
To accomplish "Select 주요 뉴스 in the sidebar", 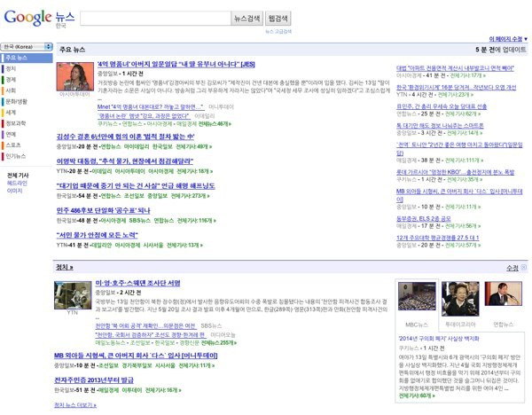I will click(x=27, y=58).
